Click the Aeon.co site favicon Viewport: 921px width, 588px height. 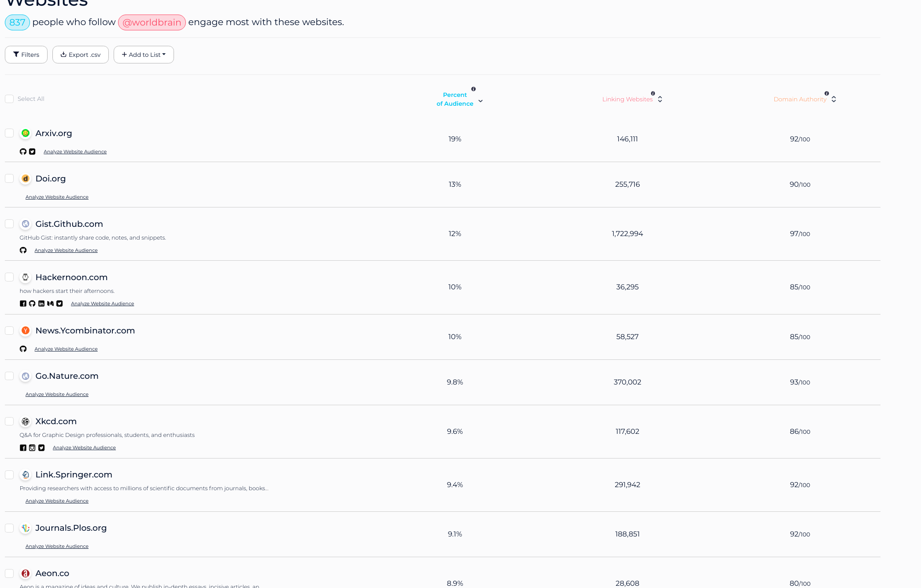[x=26, y=573]
